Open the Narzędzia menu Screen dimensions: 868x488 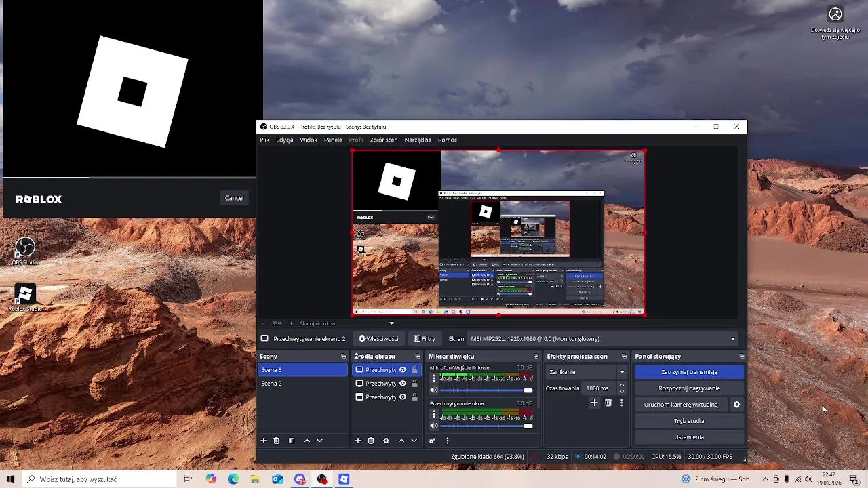point(418,140)
